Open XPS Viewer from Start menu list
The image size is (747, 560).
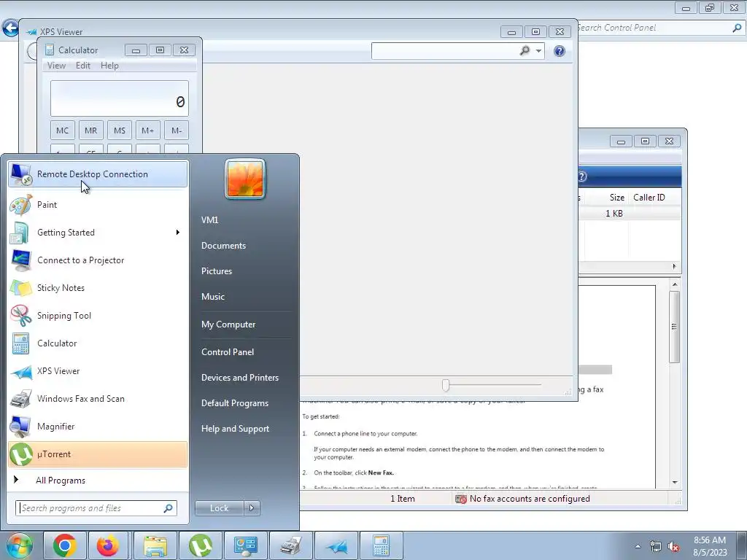98,371
